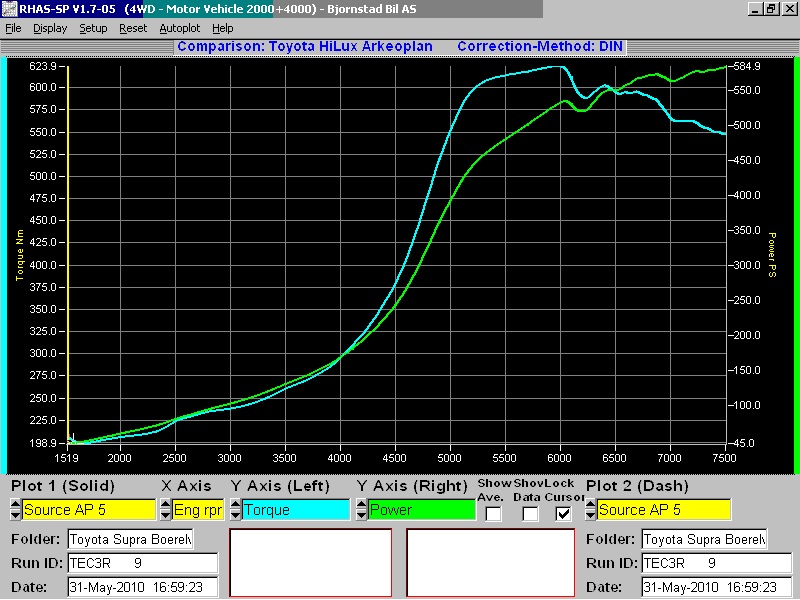Enable the Show Ave. checkbox
Image resolution: width=800 pixels, height=600 pixels.
coord(494,514)
